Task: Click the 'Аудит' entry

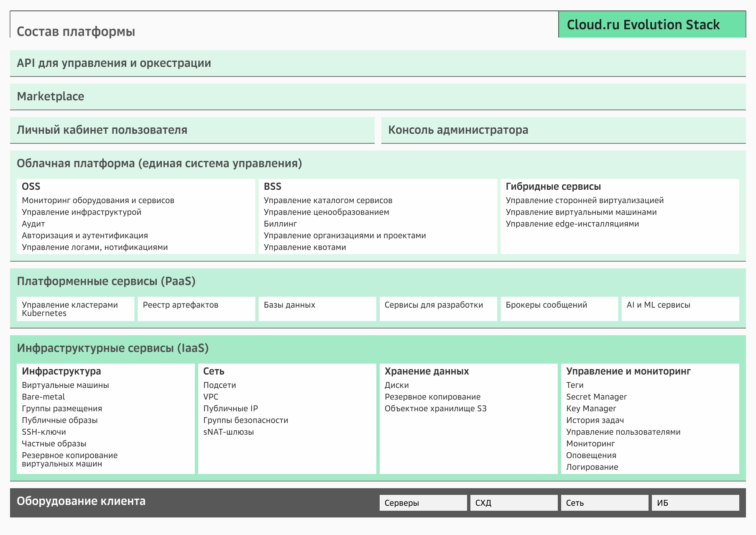Action: 33,224
